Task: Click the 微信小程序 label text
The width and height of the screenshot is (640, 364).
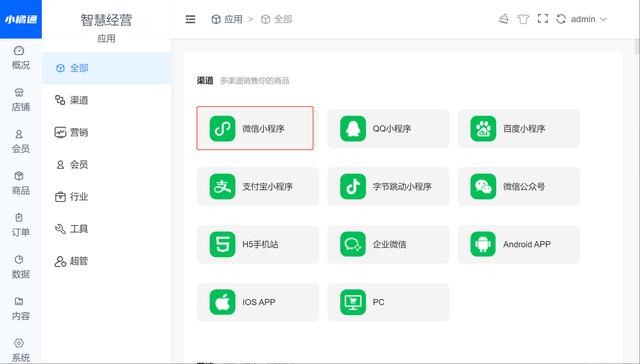Action: coord(263,129)
